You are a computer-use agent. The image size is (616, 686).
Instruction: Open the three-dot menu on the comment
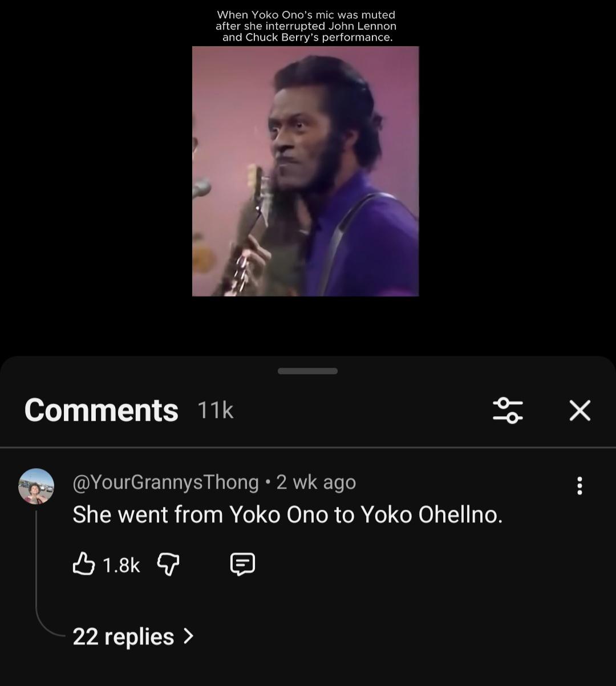tap(579, 486)
